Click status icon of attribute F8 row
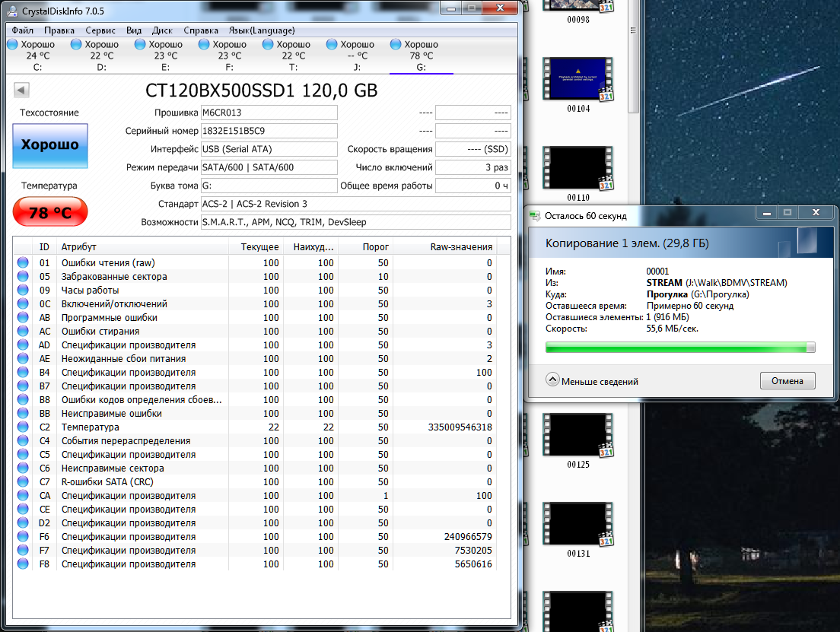This screenshot has height=632, width=840. click(23, 564)
